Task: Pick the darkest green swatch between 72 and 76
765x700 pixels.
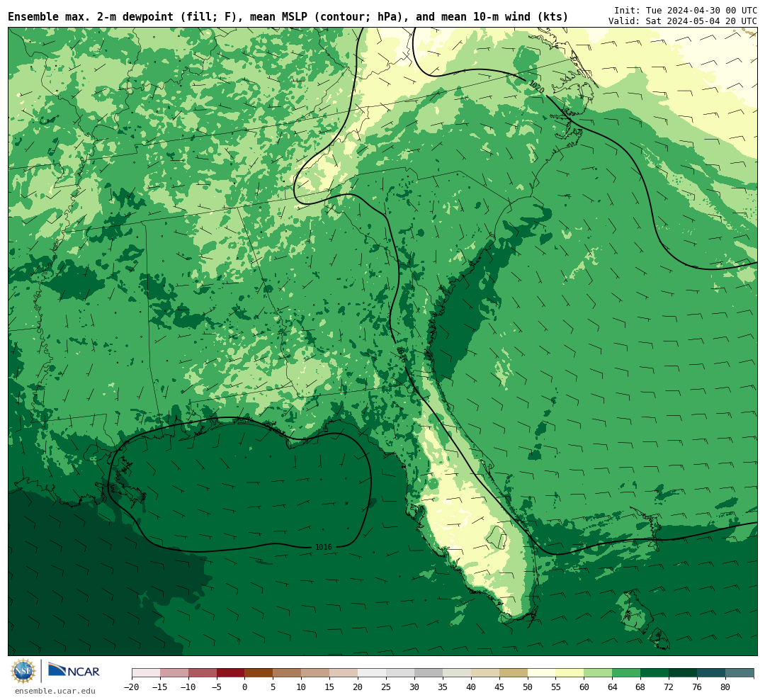Action: pyautogui.click(x=684, y=673)
